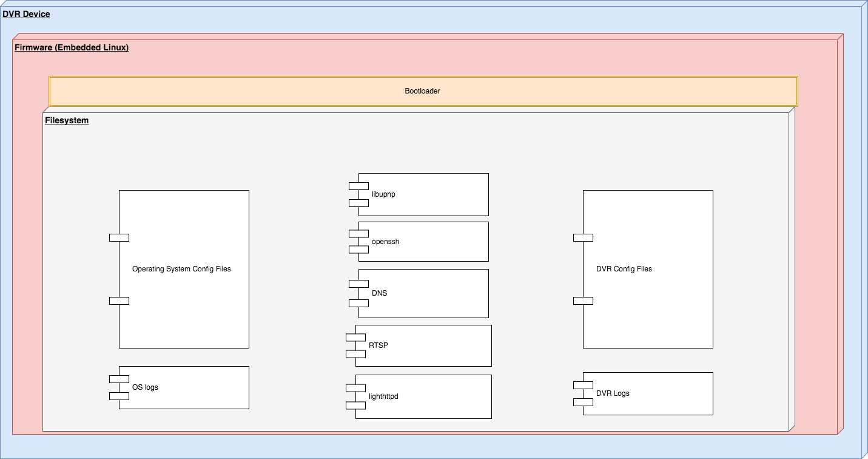The image size is (868, 459).
Task: Click the RTSP component label
Action: tap(378, 345)
